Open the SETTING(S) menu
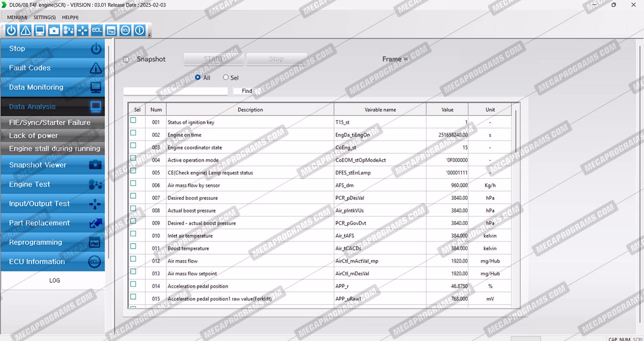The width and height of the screenshot is (644, 341). [44, 17]
